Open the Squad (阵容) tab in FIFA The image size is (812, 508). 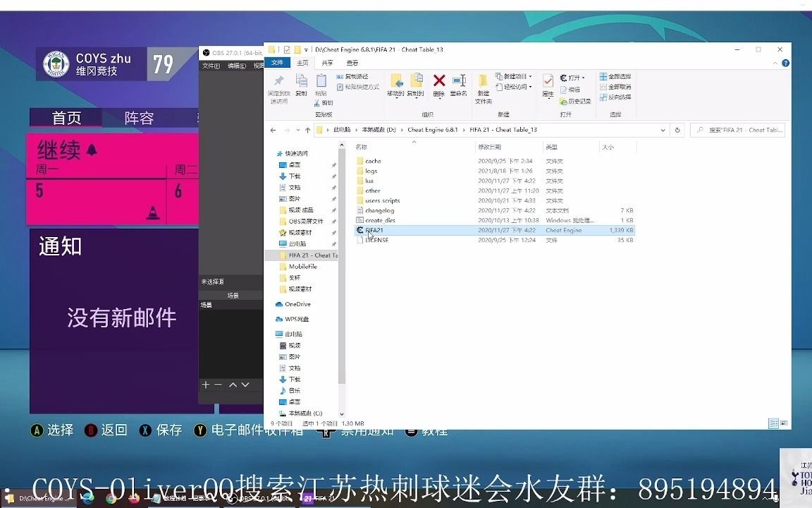(139, 119)
